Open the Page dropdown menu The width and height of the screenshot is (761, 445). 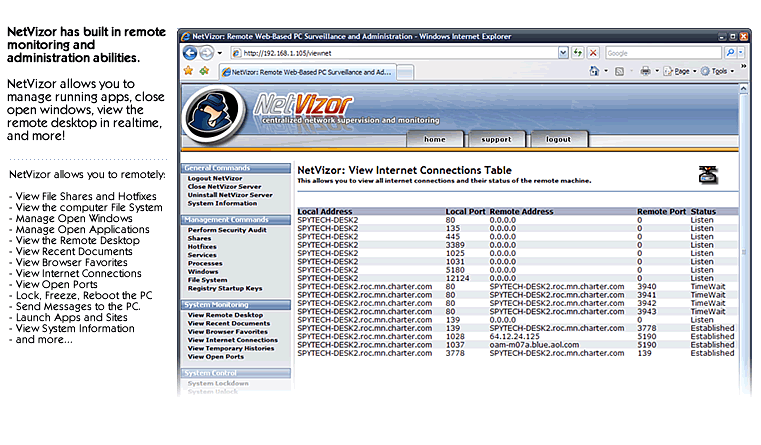point(682,72)
